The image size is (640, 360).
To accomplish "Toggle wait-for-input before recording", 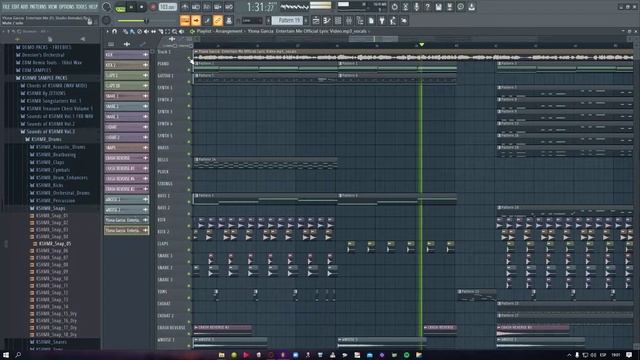I will click(x=196, y=7).
